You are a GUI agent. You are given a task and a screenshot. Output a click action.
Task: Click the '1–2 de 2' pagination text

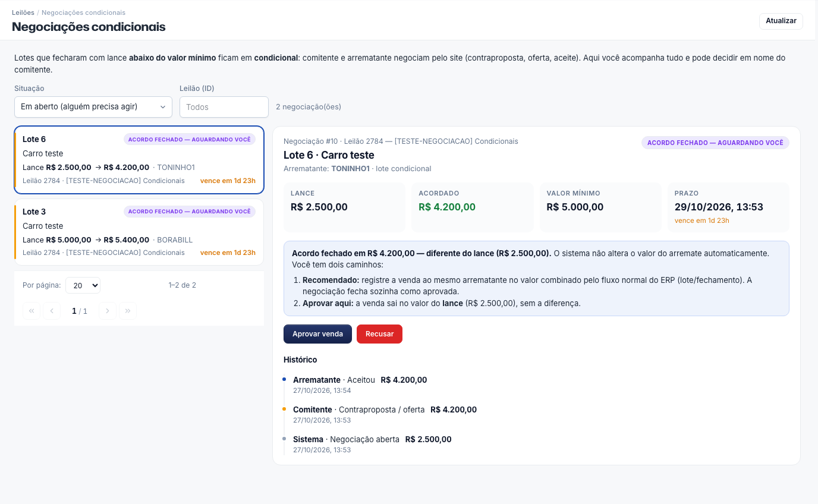pyautogui.click(x=183, y=285)
